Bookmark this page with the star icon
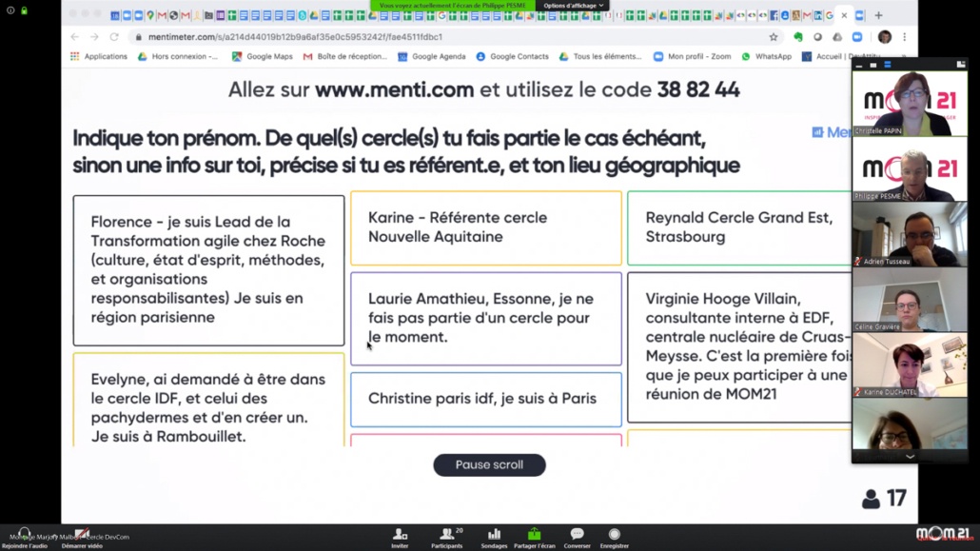Image resolution: width=980 pixels, height=551 pixels. [774, 37]
